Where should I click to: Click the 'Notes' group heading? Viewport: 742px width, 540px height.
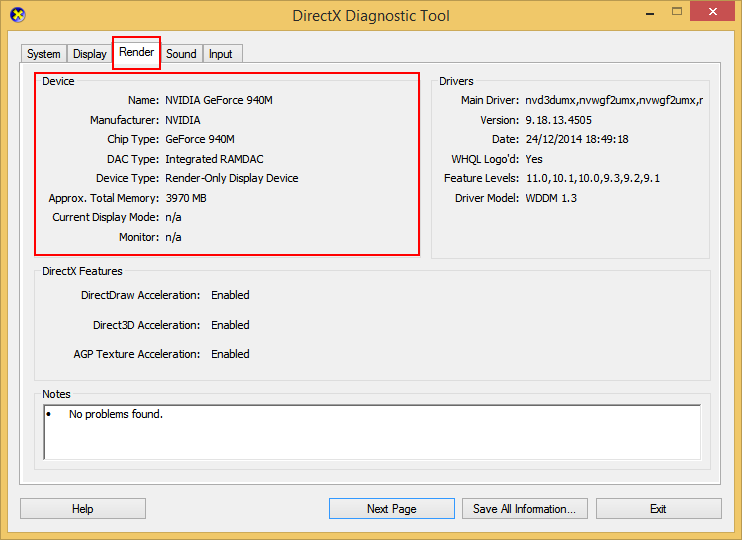tap(56, 394)
